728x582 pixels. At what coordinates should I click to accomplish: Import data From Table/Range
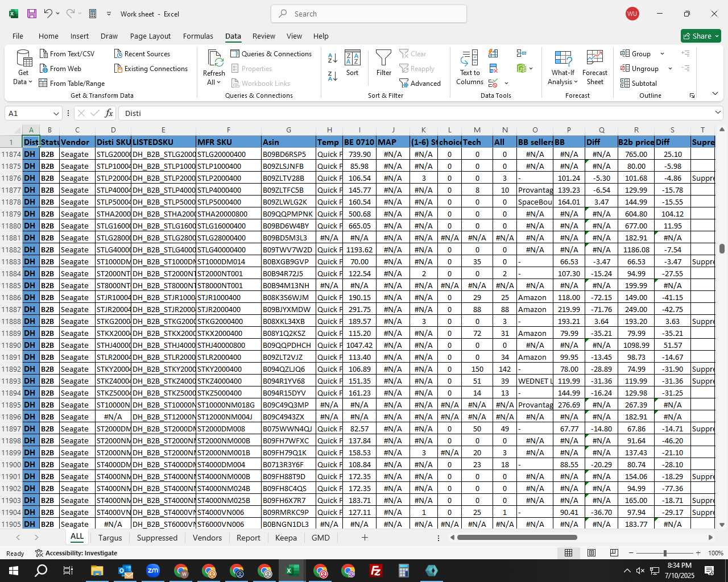click(x=72, y=84)
